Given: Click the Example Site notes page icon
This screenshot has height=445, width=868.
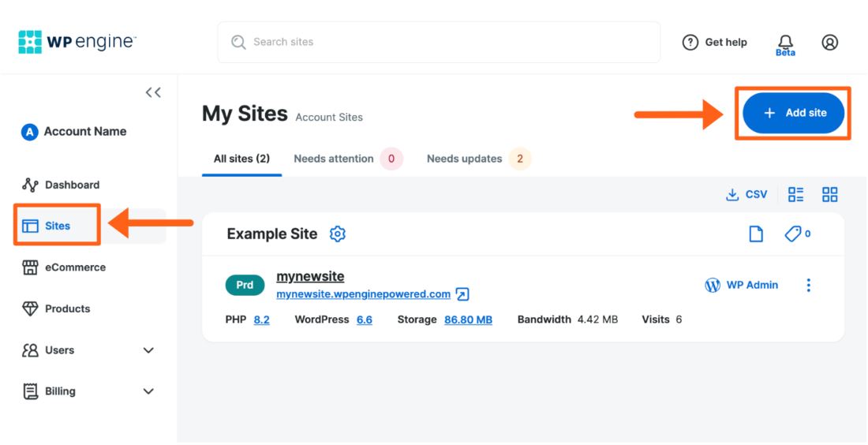Looking at the screenshot, I should [x=756, y=234].
